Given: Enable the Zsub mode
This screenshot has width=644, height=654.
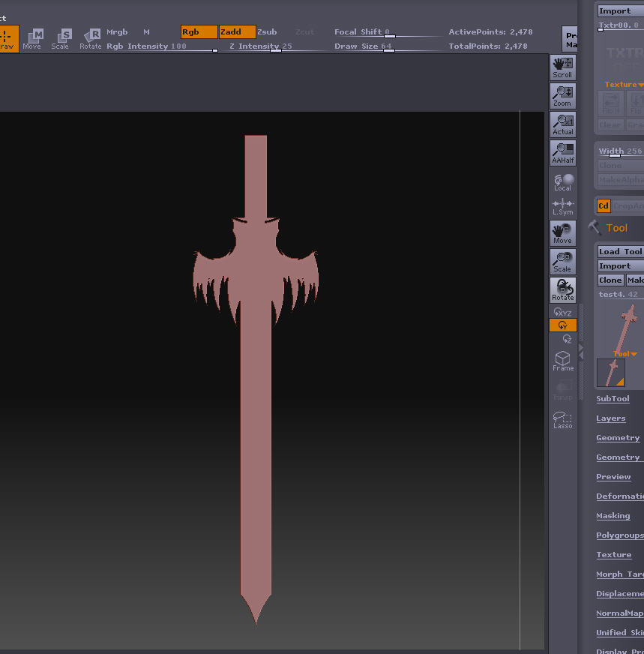Looking at the screenshot, I should pyautogui.click(x=267, y=32).
